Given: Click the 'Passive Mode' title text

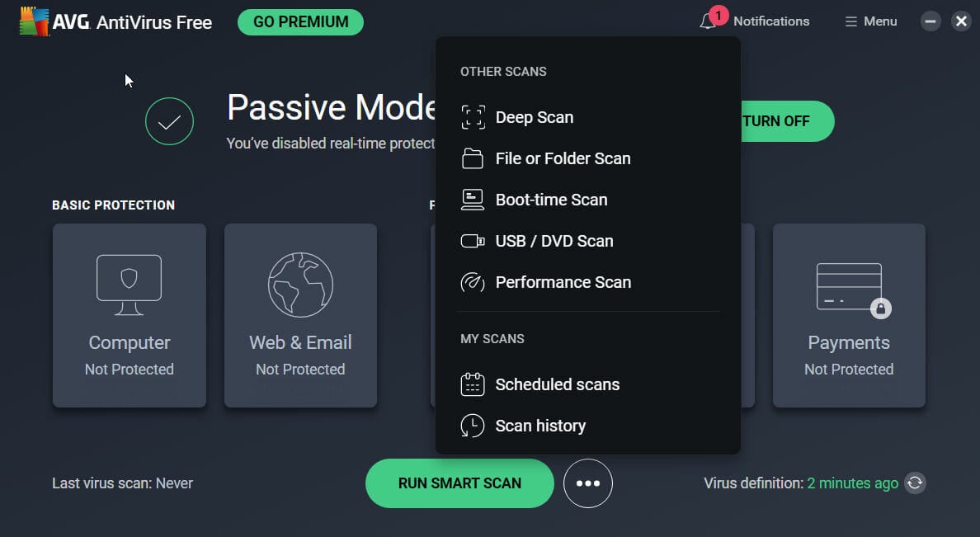Looking at the screenshot, I should tap(332, 107).
